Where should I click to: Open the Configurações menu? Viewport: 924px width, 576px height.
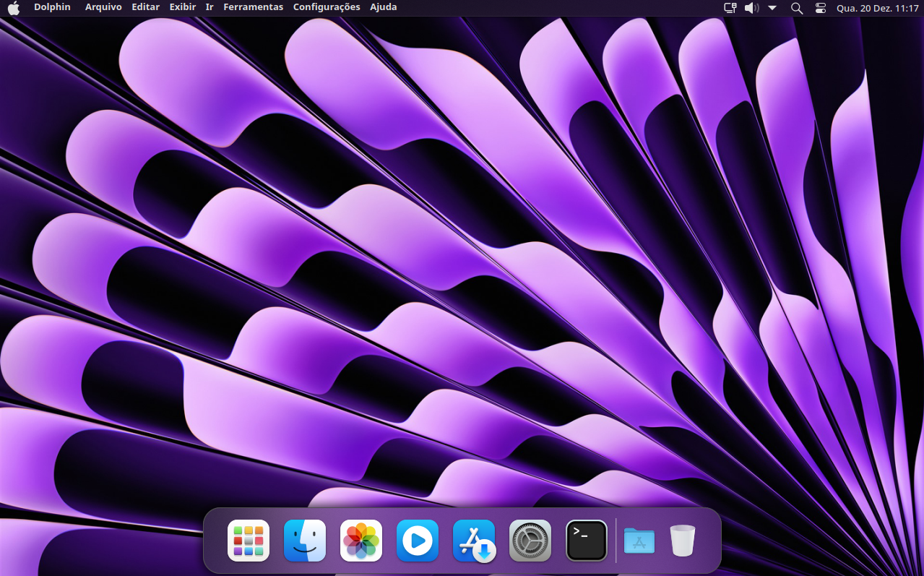click(327, 7)
